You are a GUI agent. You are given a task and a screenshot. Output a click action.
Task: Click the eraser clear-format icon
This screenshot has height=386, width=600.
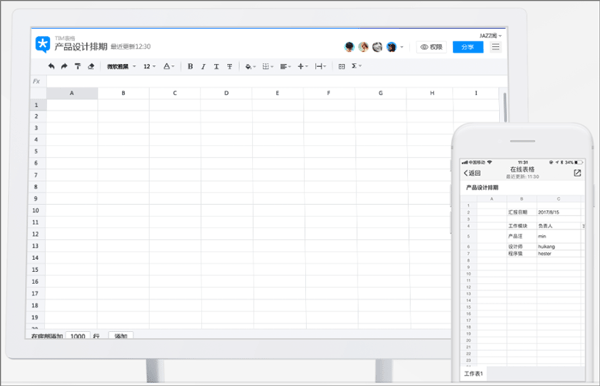coord(91,66)
